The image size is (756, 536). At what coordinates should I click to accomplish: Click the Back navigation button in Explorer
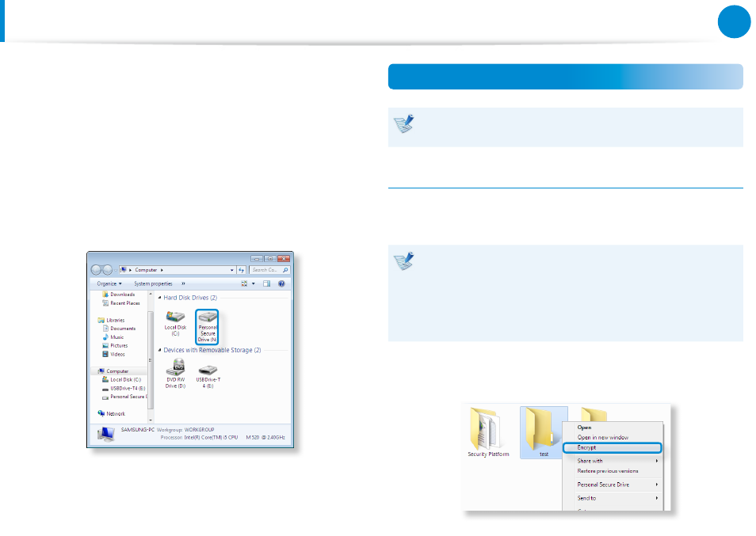[96, 270]
